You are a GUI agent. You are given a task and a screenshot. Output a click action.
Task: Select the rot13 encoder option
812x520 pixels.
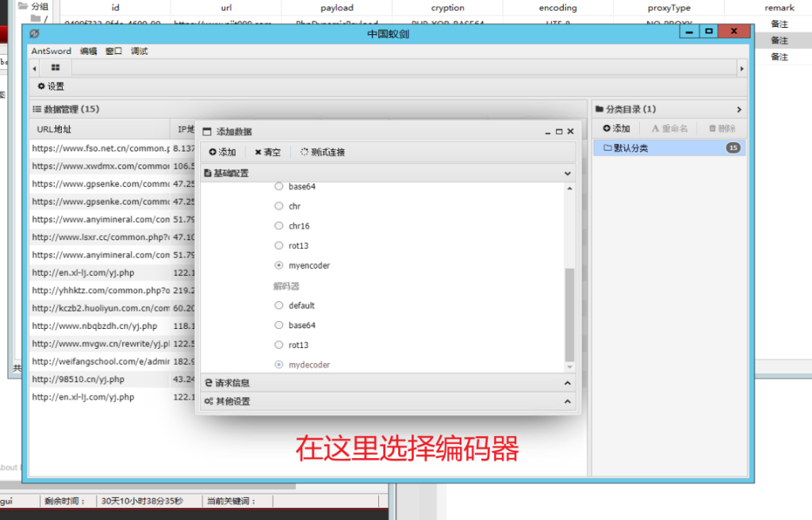click(x=278, y=246)
